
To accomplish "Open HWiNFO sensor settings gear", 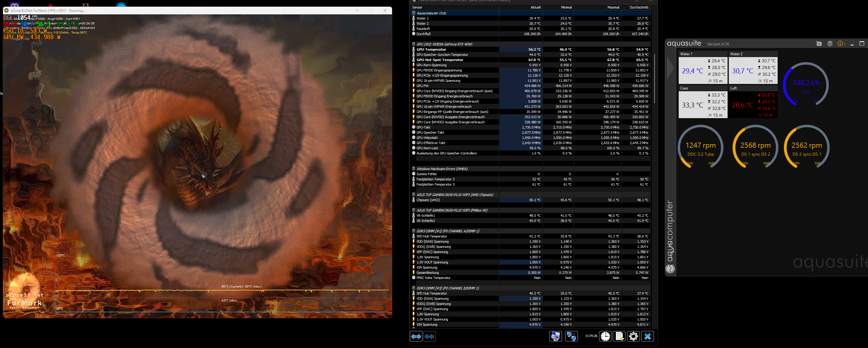I will pyautogui.click(x=633, y=336).
